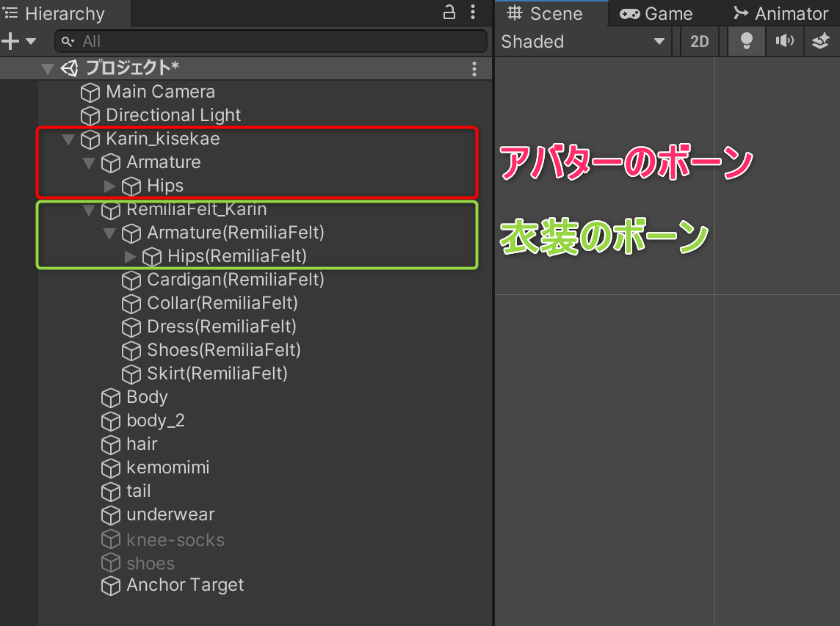This screenshot has width=840, height=626.
Task: Click the Shoes(RemiliaFelt) cube icon
Action: [131, 351]
